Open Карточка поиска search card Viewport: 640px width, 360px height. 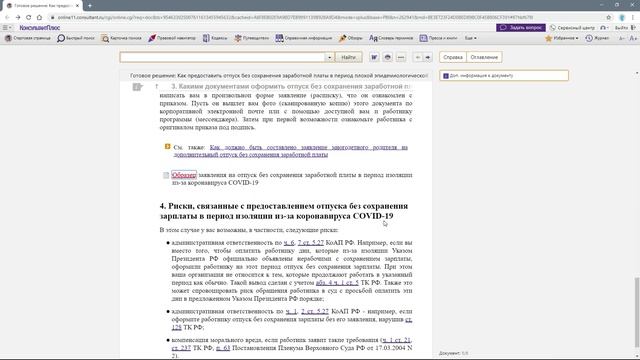(x=122, y=38)
